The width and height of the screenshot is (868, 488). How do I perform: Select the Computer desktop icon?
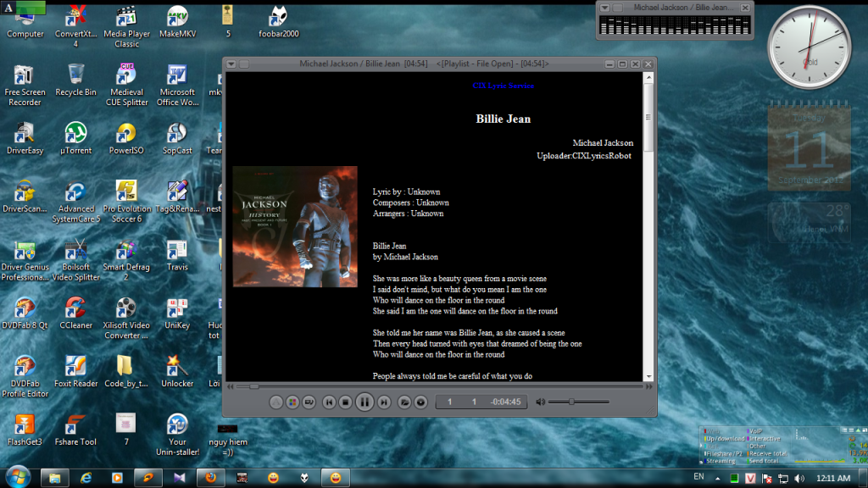pos(25,22)
